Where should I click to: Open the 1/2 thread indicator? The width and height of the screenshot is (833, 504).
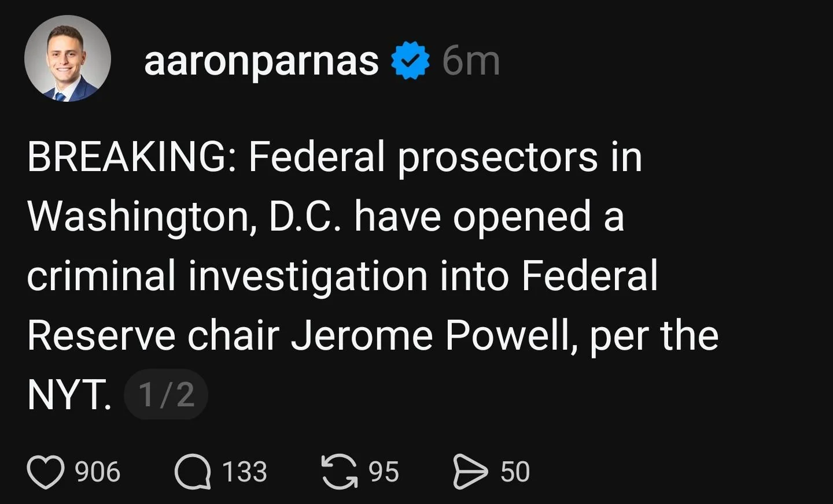pos(166,395)
